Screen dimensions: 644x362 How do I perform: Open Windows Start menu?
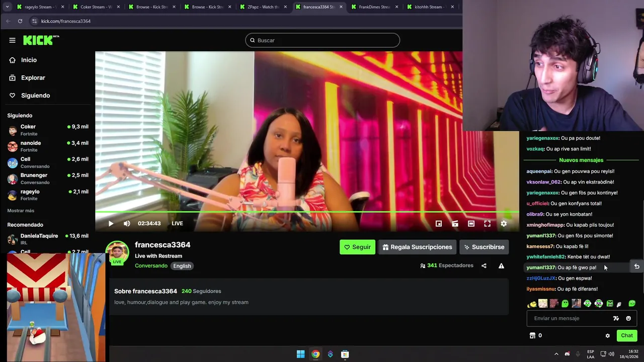300,354
